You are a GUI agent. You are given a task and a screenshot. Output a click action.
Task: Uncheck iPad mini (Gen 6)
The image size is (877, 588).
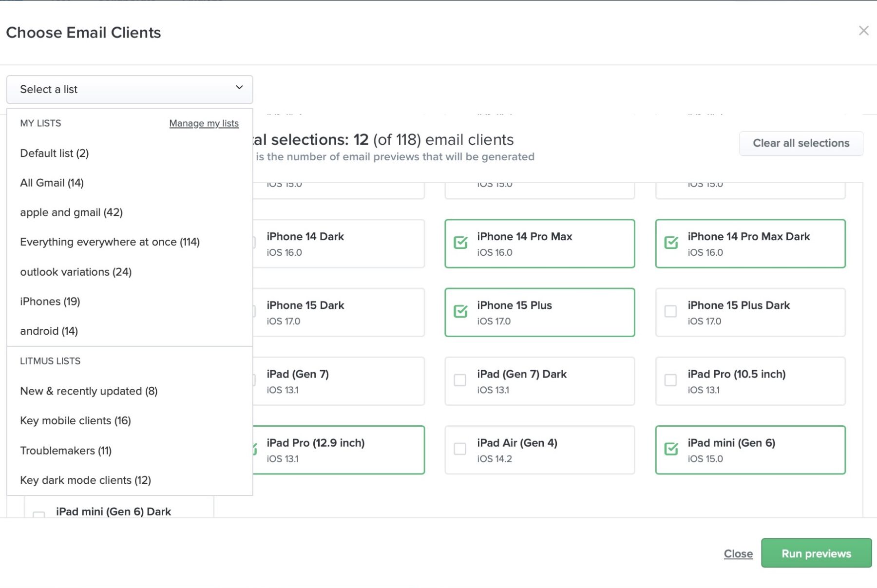point(671,448)
